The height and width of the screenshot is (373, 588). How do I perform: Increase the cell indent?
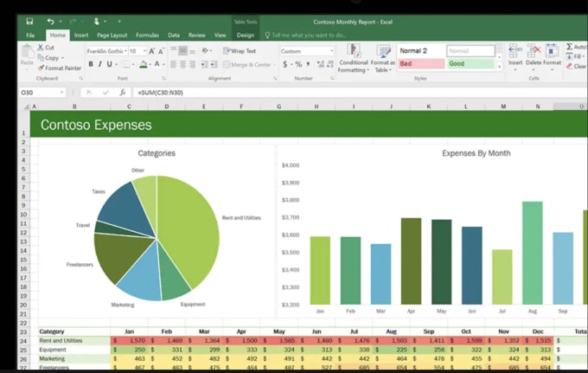[x=214, y=65]
